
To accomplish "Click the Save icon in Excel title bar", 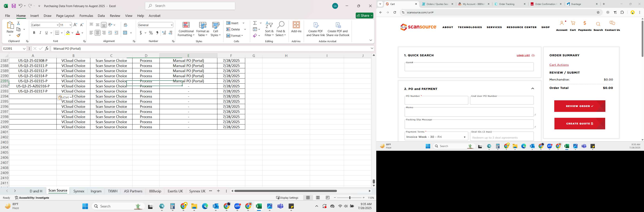I will coord(14,6).
